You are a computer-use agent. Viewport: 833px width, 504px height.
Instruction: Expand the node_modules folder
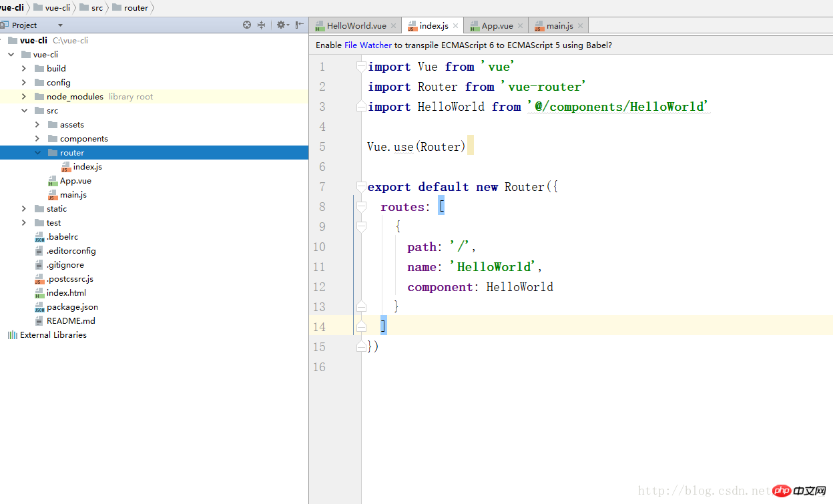tap(24, 97)
